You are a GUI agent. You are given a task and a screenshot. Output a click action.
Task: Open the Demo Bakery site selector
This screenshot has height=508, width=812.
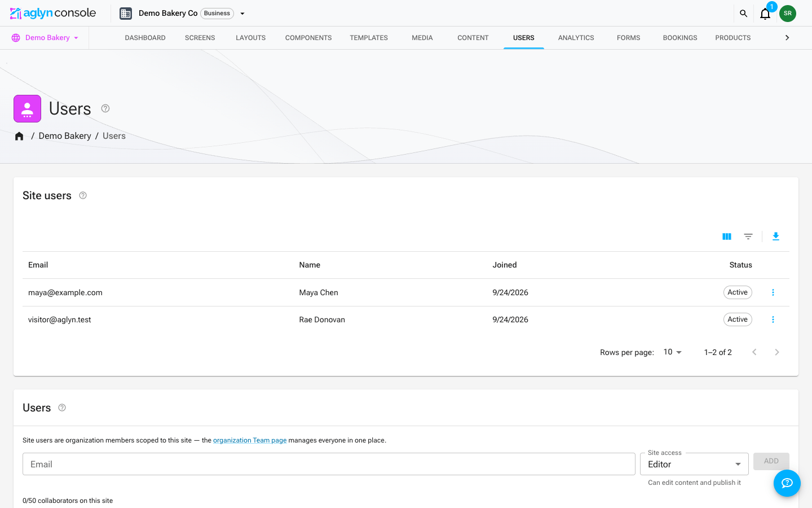click(x=45, y=38)
